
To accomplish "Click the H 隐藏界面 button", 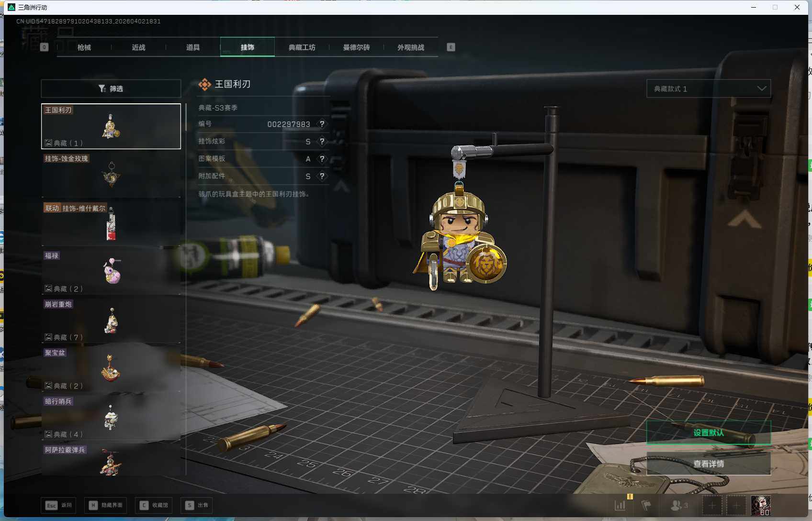I will (106, 505).
